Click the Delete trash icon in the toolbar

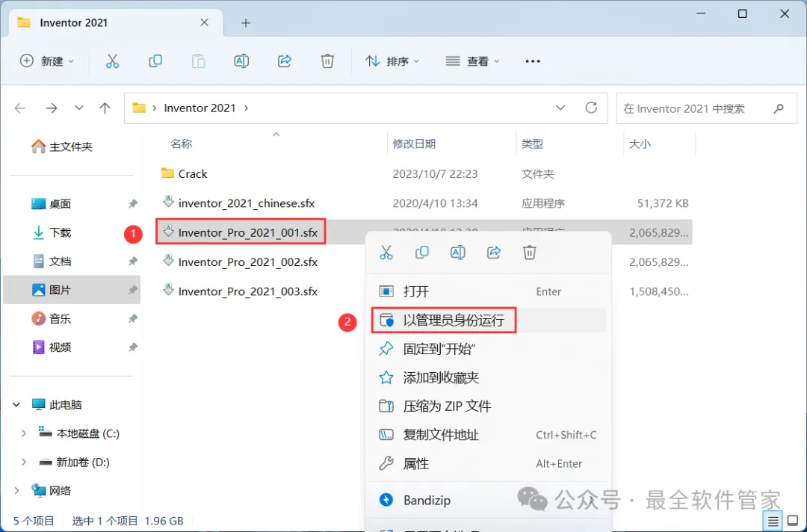pyautogui.click(x=327, y=61)
